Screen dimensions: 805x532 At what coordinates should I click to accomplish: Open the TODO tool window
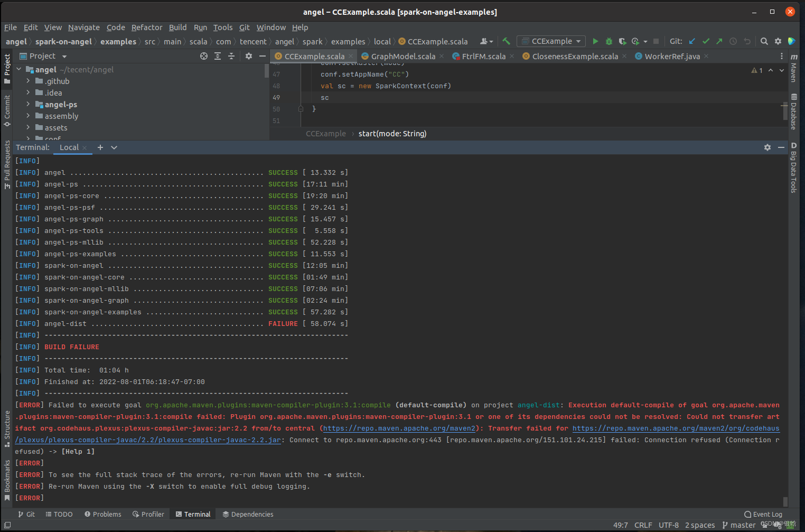pyautogui.click(x=59, y=514)
